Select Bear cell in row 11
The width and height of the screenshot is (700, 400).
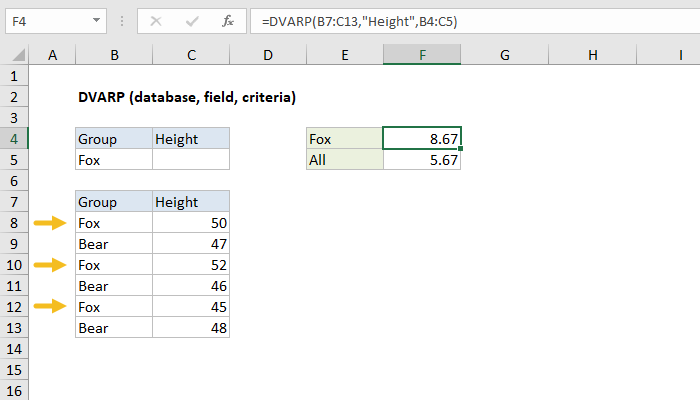pos(114,286)
